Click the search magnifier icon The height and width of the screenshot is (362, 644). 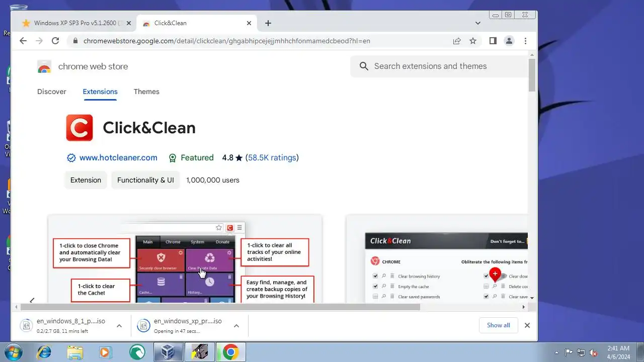[x=364, y=66]
